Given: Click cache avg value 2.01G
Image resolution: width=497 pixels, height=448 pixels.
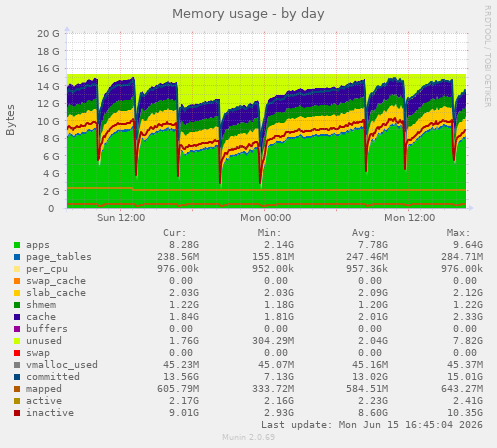Looking at the screenshot, I should point(373,317).
